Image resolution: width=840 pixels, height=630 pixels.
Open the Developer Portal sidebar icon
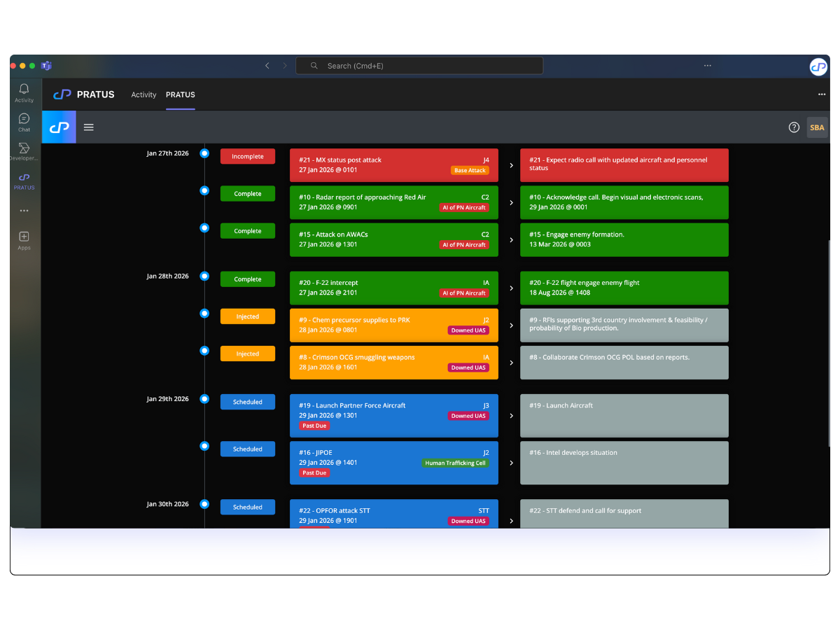click(x=24, y=149)
